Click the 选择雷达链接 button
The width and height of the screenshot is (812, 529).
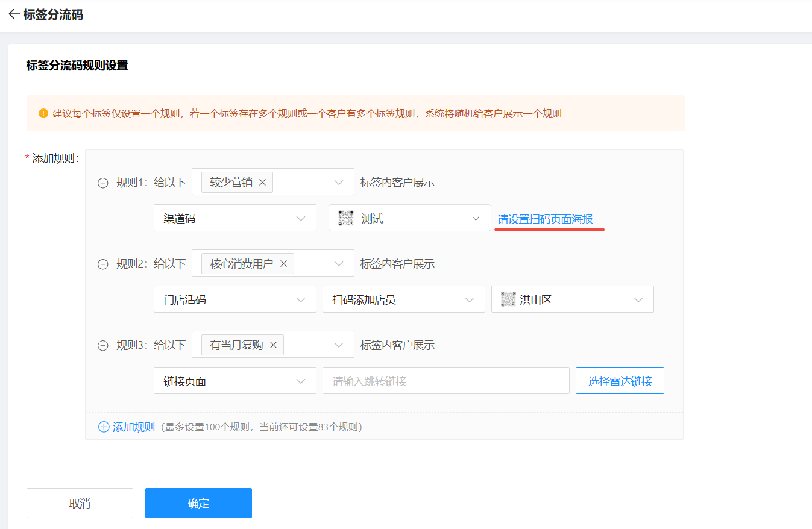tap(620, 381)
